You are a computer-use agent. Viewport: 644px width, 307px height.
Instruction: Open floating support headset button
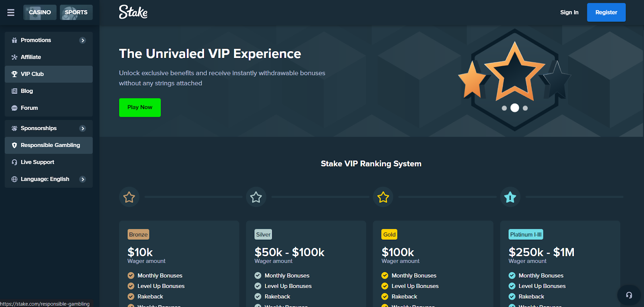tap(629, 295)
